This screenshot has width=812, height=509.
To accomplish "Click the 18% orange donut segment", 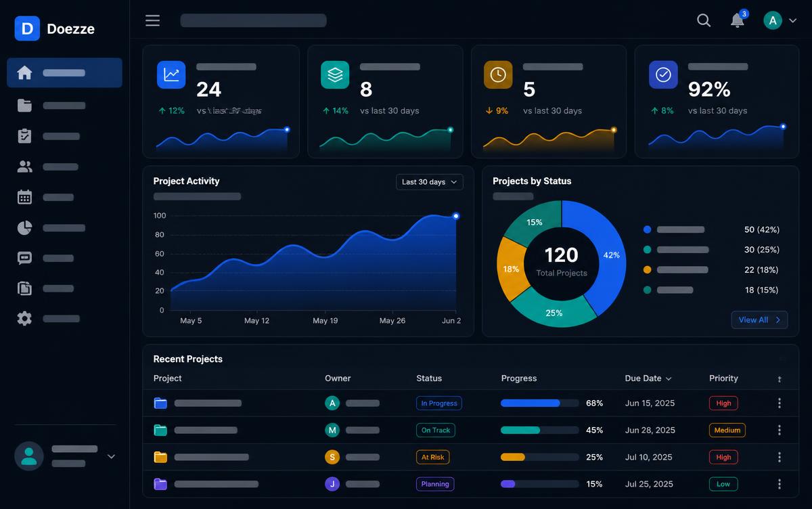I will pos(510,269).
